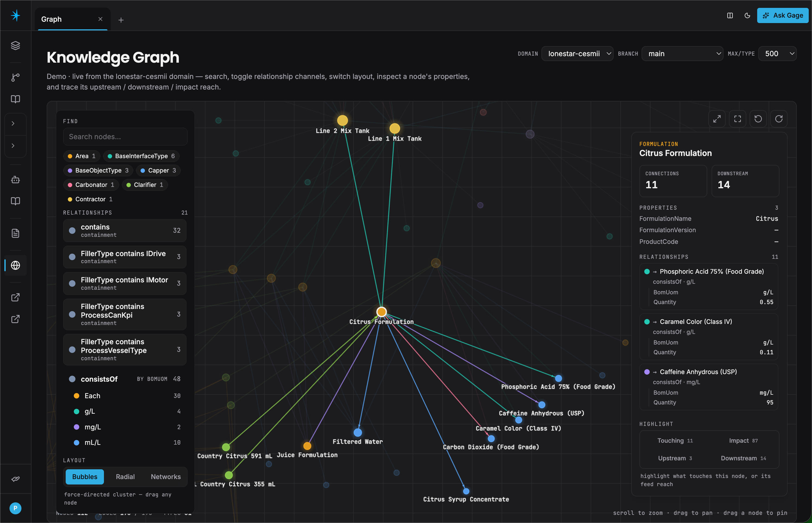Click the first external link sidebar icon
This screenshot has height=523, width=812.
(15, 298)
